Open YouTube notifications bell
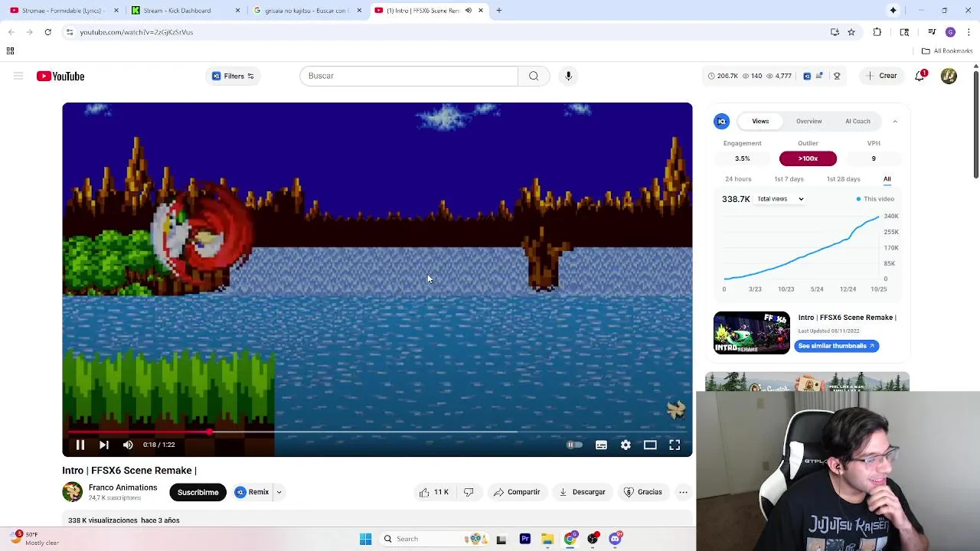Image resolution: width=980 pixels, height=551 pixels. pos(920,76)
